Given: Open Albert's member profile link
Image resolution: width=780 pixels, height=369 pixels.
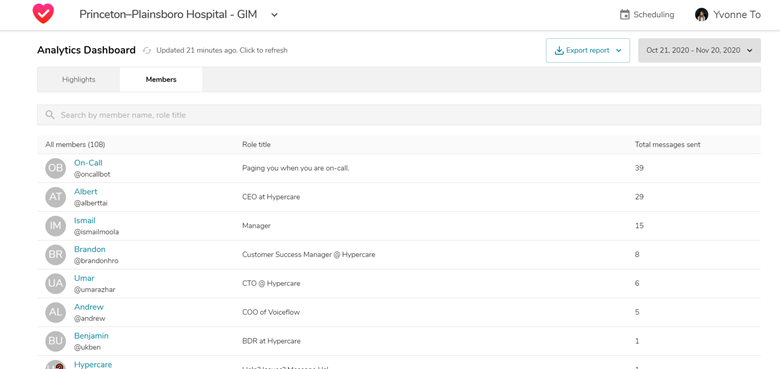Looking at the screenshot, I should click(86, 191).
